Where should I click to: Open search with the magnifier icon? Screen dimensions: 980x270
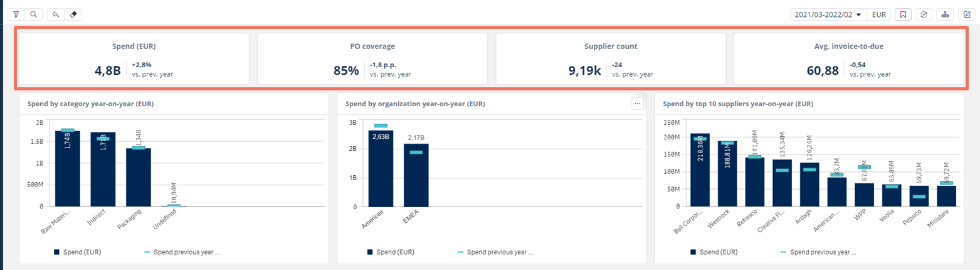coord(33,14)
